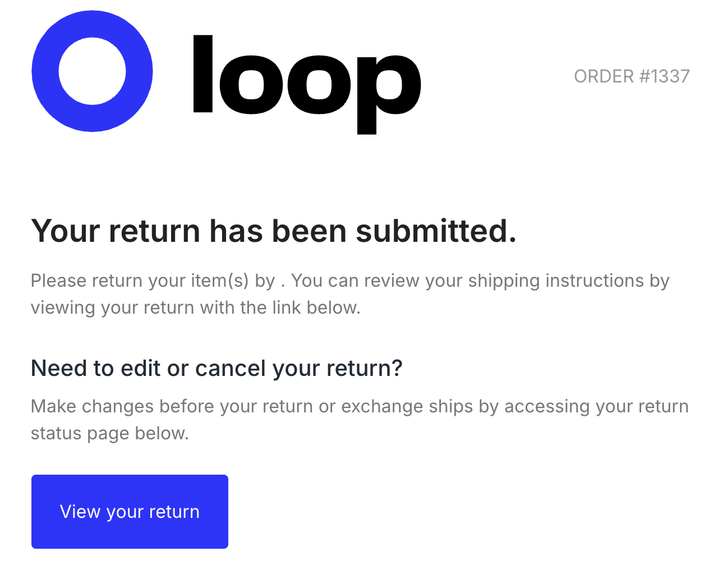Click the order number #1337
This screenshot has width=718, height=588.
point(665,76)
